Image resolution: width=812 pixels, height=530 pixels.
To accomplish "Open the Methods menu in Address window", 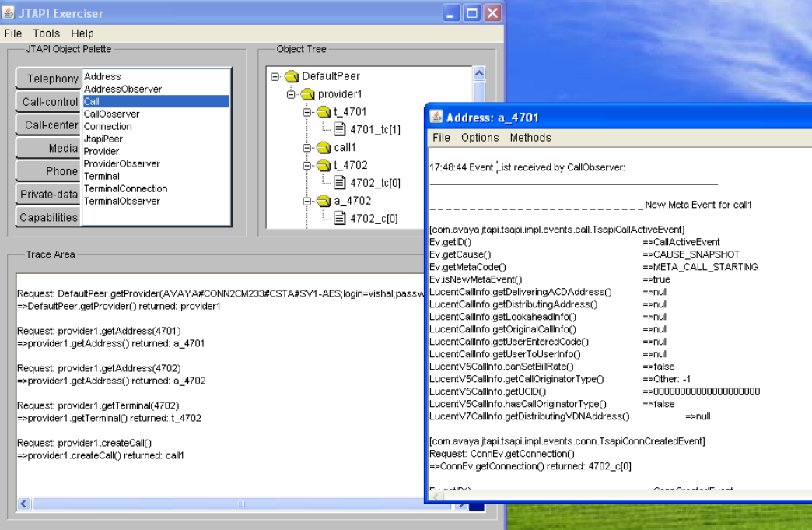I will (530, 138).
